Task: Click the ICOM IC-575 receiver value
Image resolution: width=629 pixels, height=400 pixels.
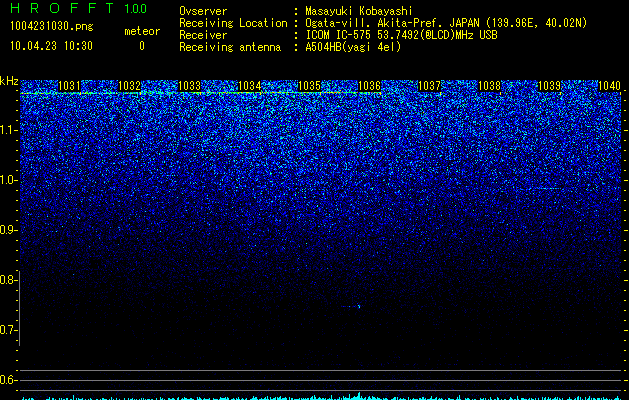Action: [x=401, y=35]
